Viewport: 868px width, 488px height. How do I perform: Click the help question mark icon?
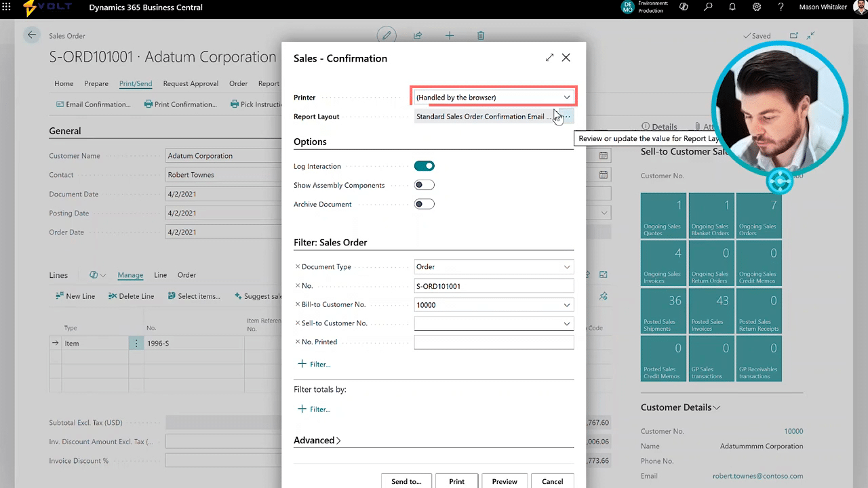(x=781, y=7)
